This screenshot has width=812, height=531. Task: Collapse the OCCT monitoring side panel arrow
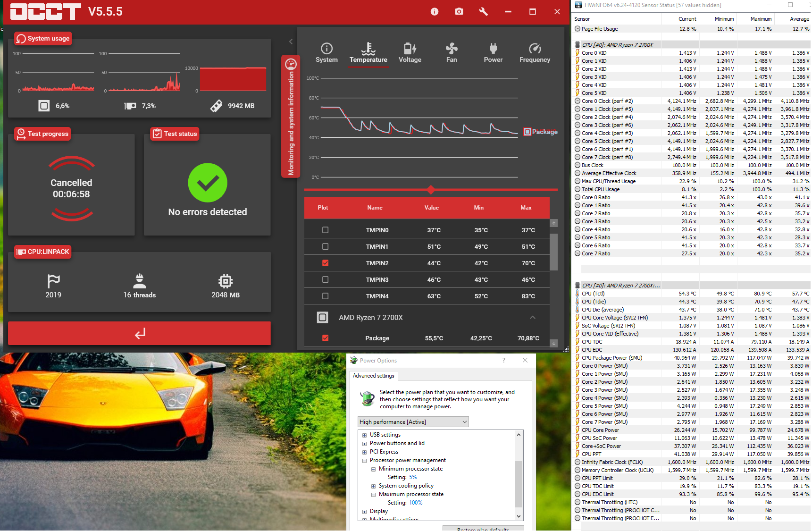[291, 42]
